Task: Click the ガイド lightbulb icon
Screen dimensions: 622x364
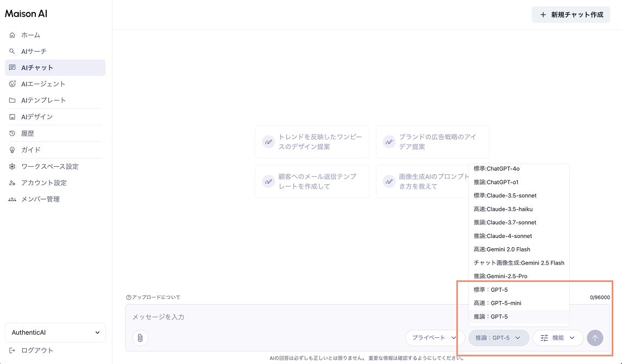Action: click(x=12, y=150)
